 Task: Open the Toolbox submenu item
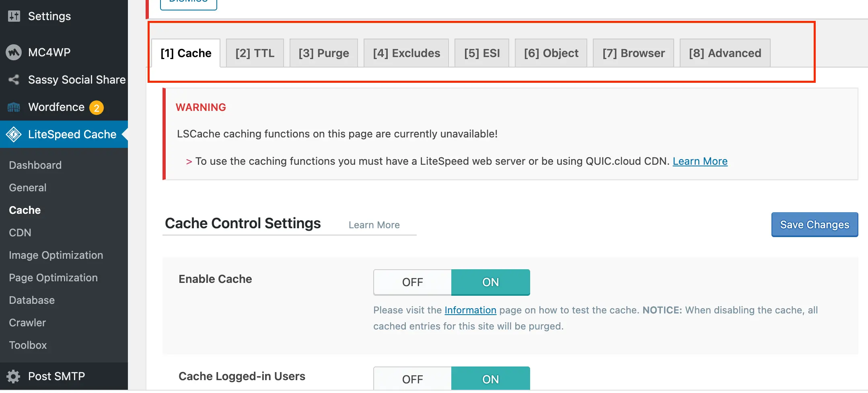click(28, 345)
